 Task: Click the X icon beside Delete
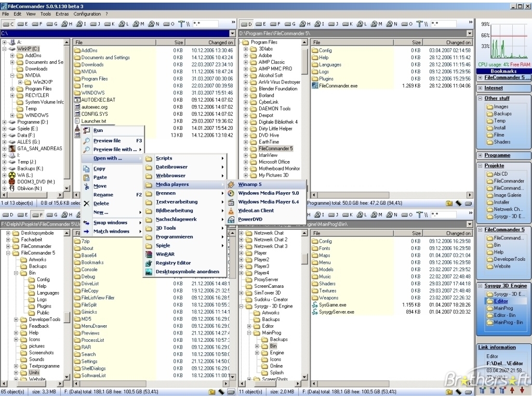click(87, 204)
